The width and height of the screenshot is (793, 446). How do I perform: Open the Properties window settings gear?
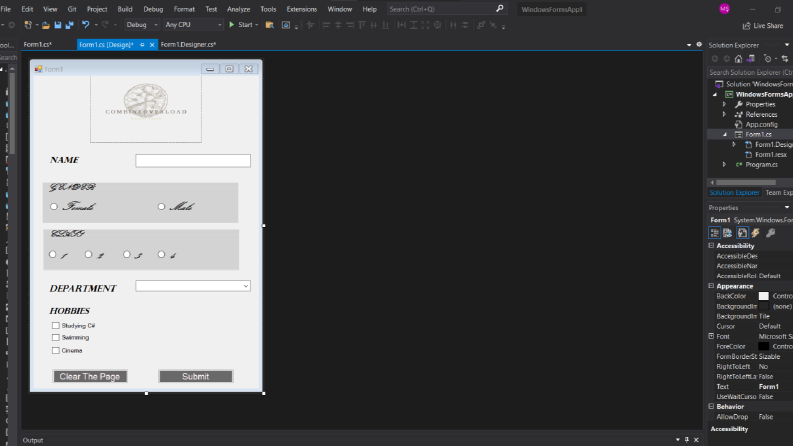699,44
